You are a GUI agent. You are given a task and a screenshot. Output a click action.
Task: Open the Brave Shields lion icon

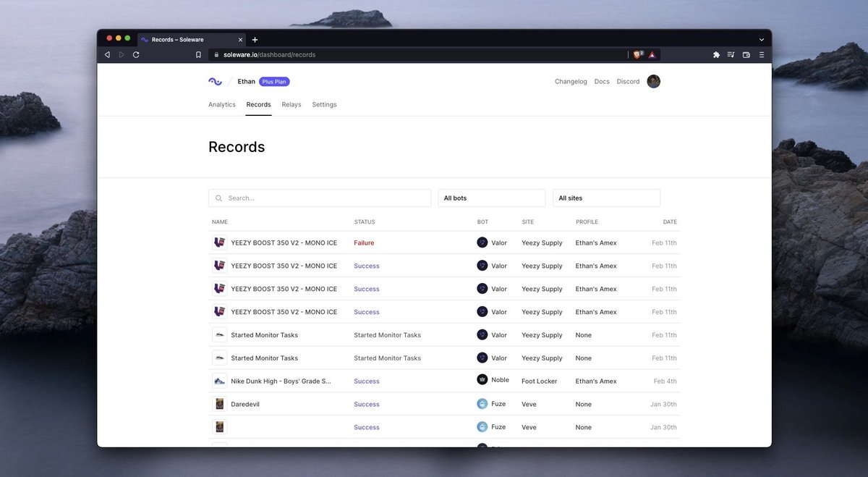638,54
